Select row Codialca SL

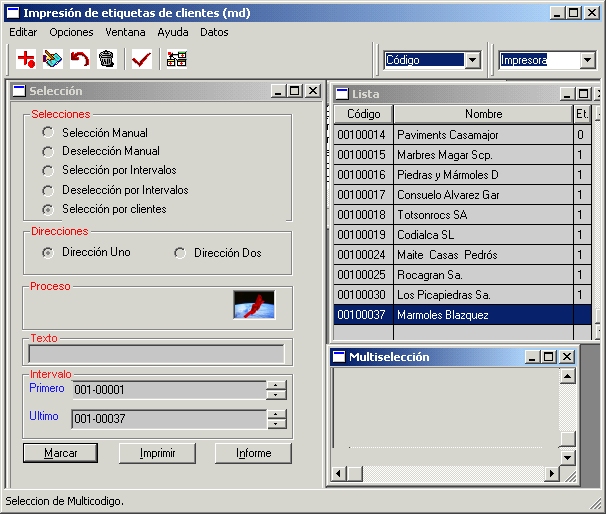pyautogui.click(x=462, y=235)
